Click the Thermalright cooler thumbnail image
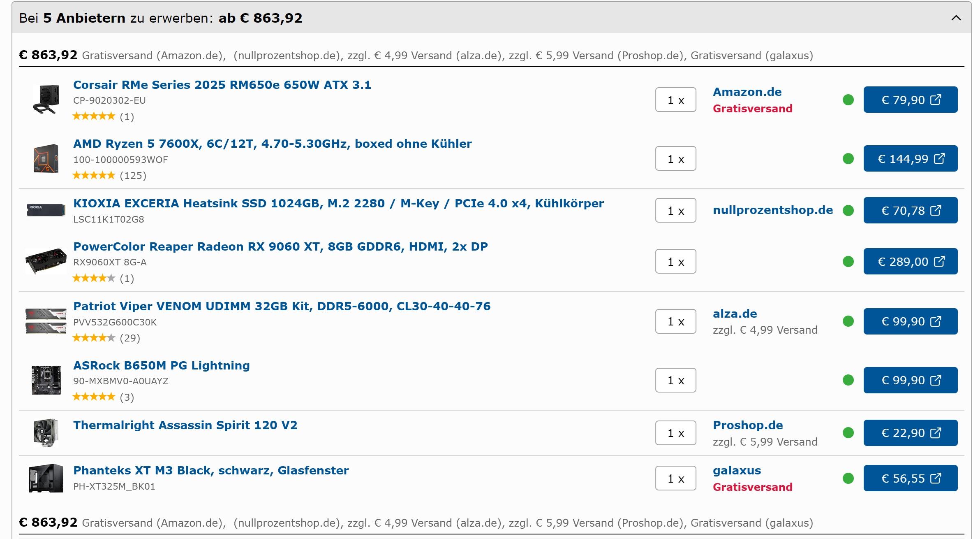This screenshot has height=539, width=980. coord(46,433)
